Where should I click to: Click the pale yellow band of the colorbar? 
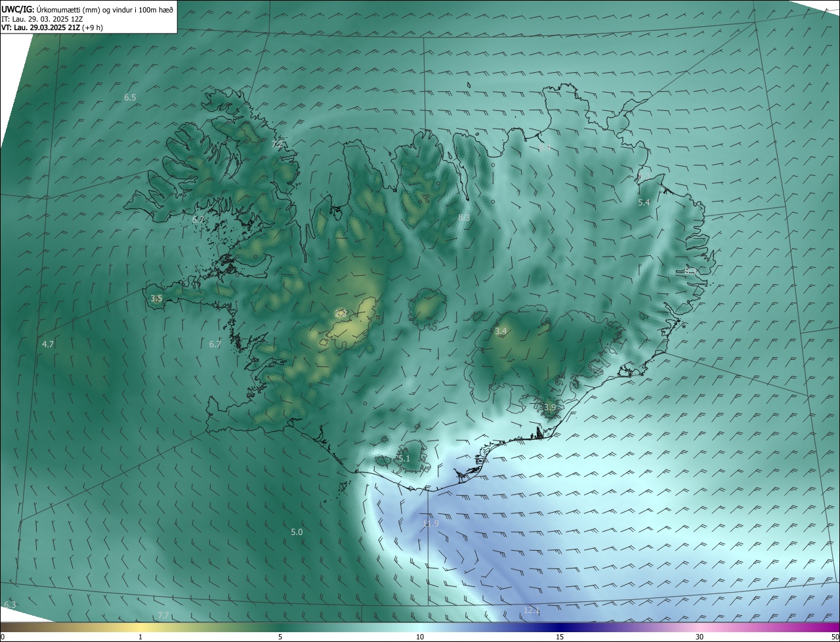coord(140,627)
